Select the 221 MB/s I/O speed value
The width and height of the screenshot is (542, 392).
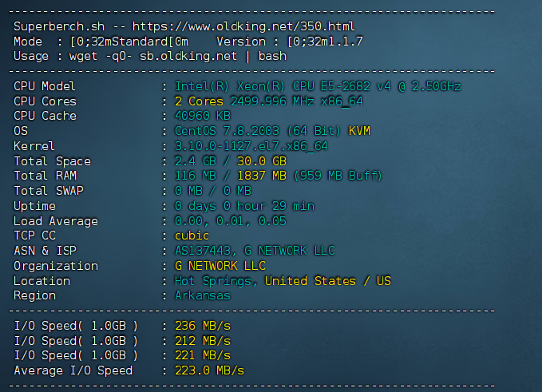(203, 355)
